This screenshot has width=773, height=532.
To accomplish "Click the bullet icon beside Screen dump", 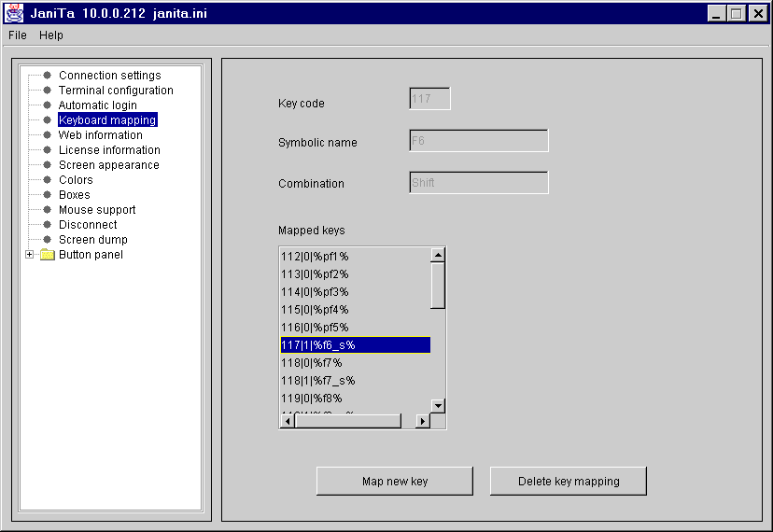I will (48, 240).
